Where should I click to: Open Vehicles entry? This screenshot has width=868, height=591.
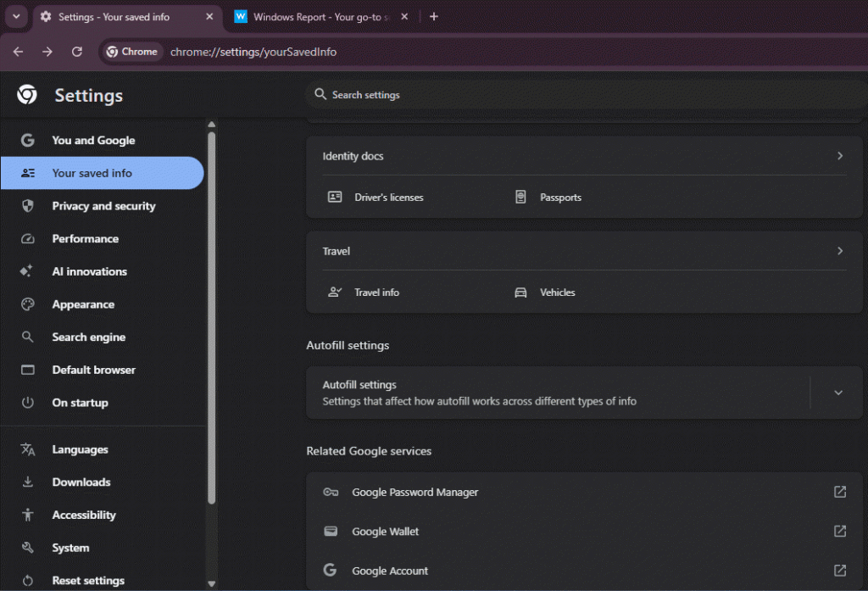click(x=558, y=292)
